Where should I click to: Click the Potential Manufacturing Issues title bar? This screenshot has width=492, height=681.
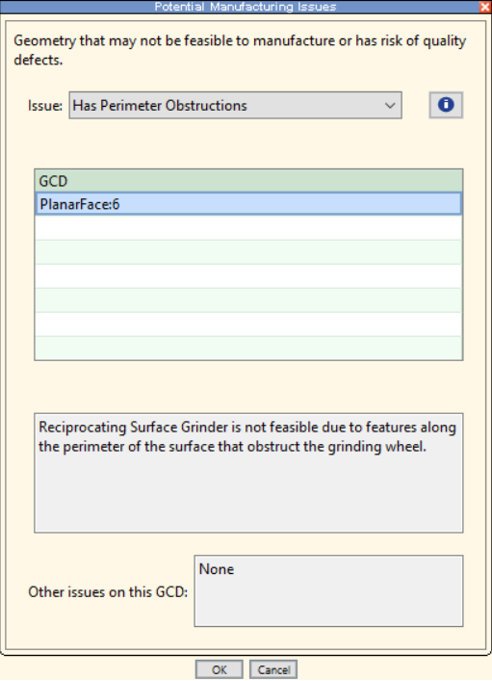(x=245, y=7)
